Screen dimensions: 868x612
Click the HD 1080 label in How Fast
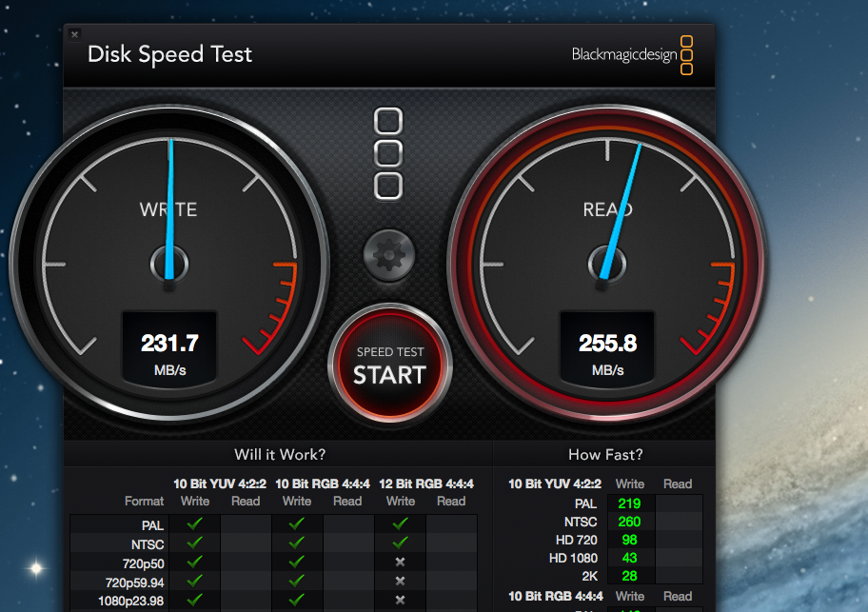pos(573,559)
